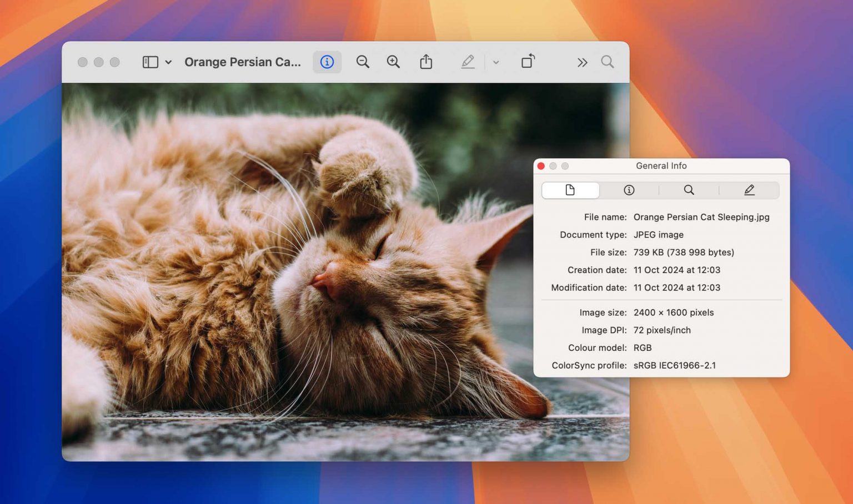Click the document title Orange Persian Ca…

tap(243, 62)
